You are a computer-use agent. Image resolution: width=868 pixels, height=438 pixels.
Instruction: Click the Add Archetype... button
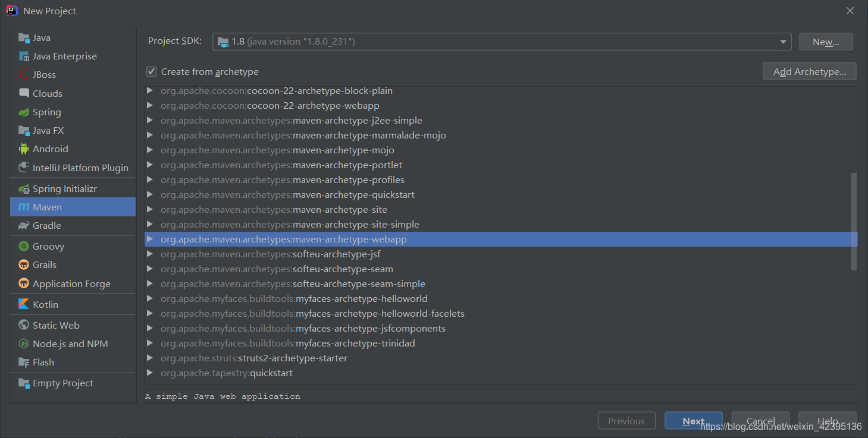810,71
